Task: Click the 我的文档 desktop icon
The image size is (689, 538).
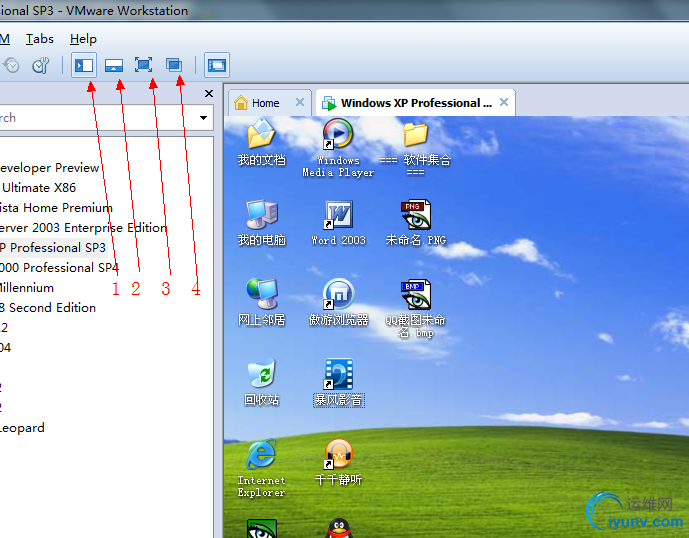Action: (x=261, y=142)
